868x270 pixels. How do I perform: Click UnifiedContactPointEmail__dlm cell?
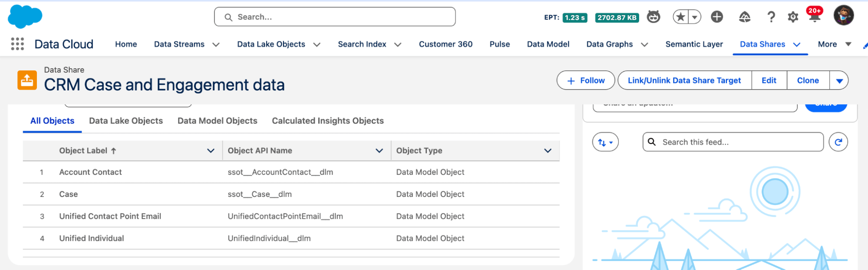coord(285,216)
